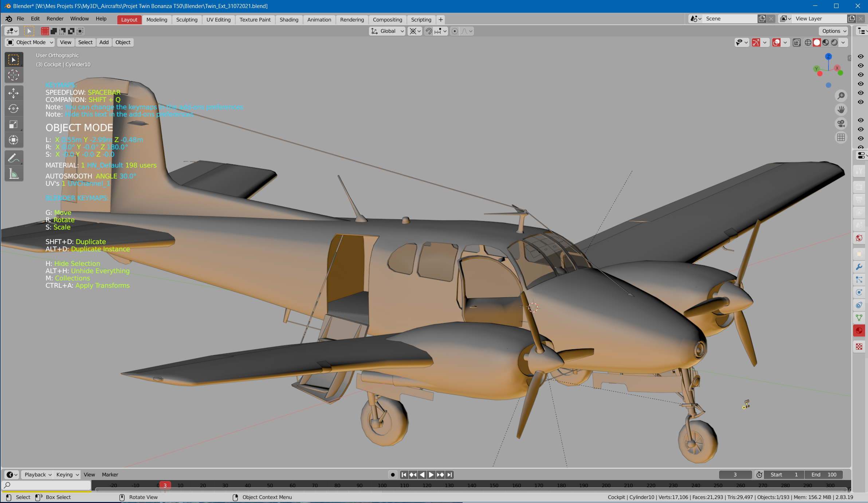Activate the Cursor tool

point(13,75)
